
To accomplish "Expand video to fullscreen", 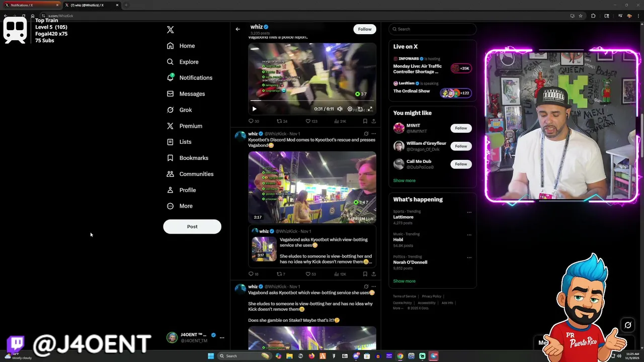I will 370,109.
